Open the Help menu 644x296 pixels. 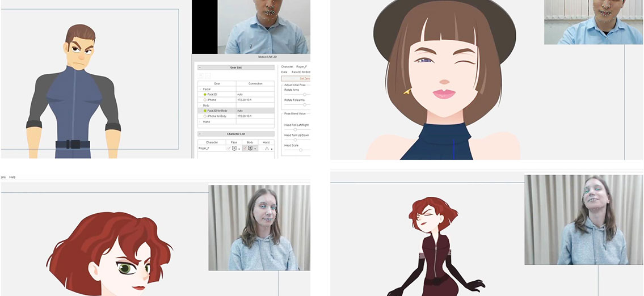coord(12,177)
